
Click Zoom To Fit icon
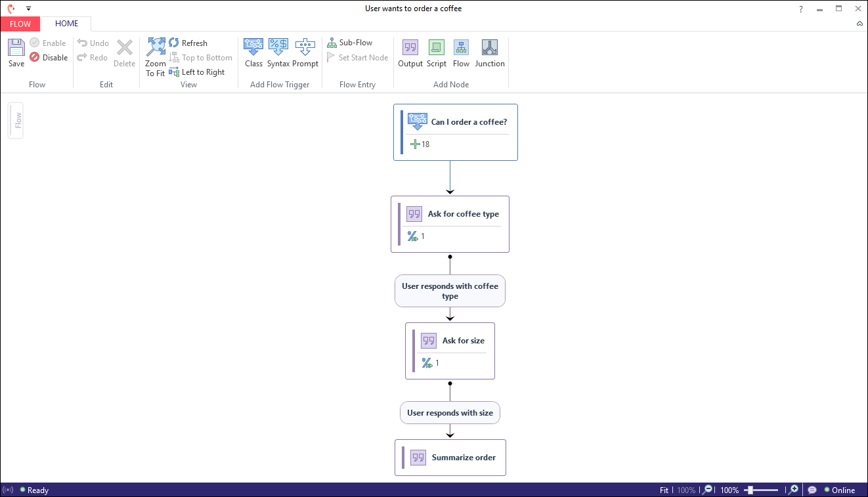click(156, 47)
